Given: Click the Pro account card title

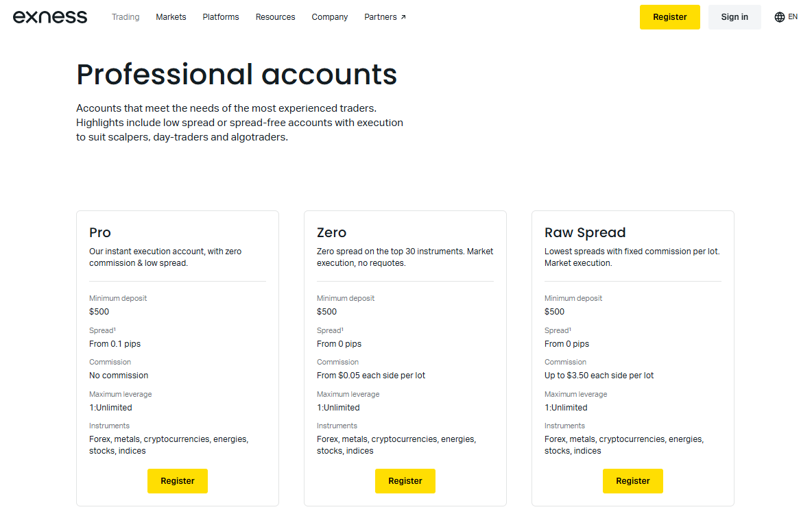Looking at the screenshot, I should point(100,232).
